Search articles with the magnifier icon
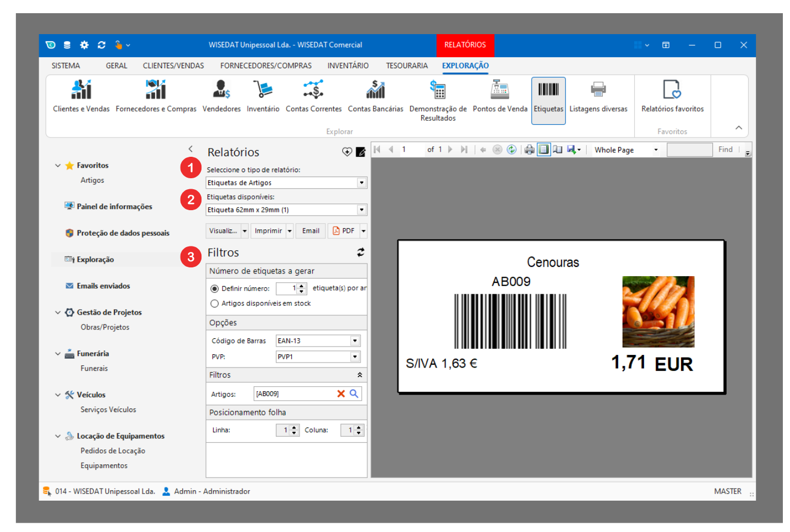 click(354, 394)
